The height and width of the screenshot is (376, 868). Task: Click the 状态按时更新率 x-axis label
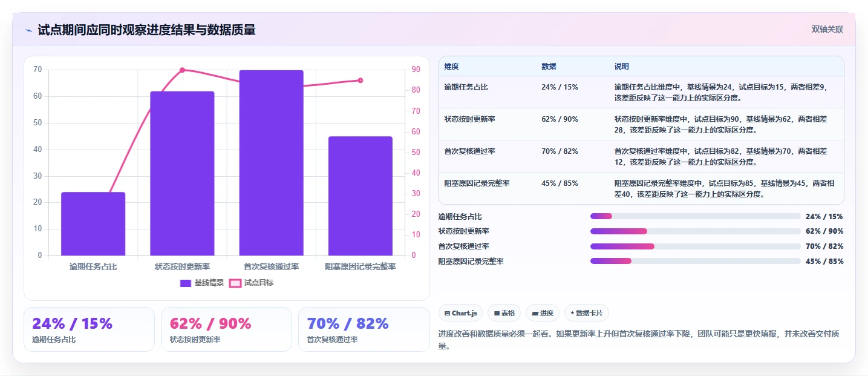(182, 266)
